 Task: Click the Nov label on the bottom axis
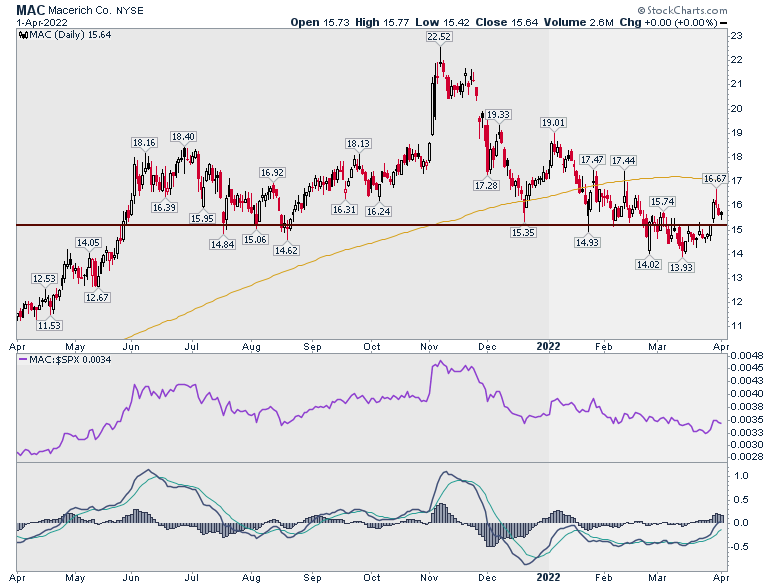coord(429,577)
